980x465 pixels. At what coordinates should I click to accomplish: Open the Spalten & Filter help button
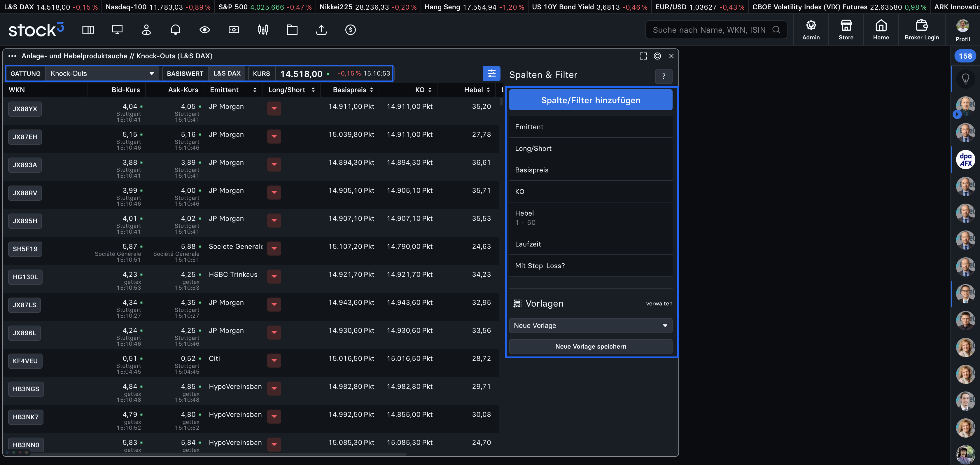(664, 76)
